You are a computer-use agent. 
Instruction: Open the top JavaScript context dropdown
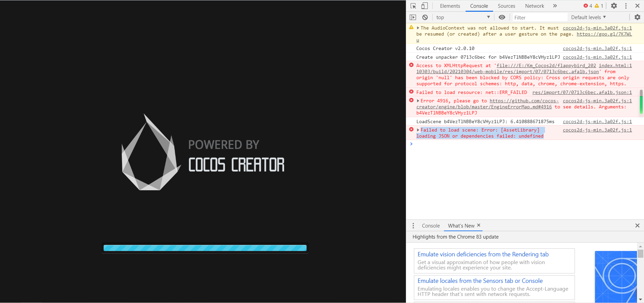click(463, 17)
